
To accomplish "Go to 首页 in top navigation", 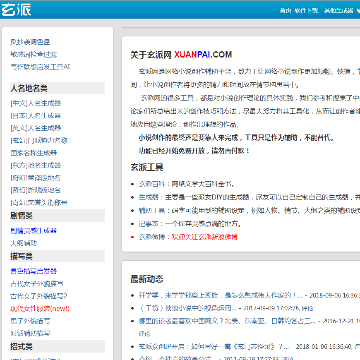I will (x=285, y=10).
